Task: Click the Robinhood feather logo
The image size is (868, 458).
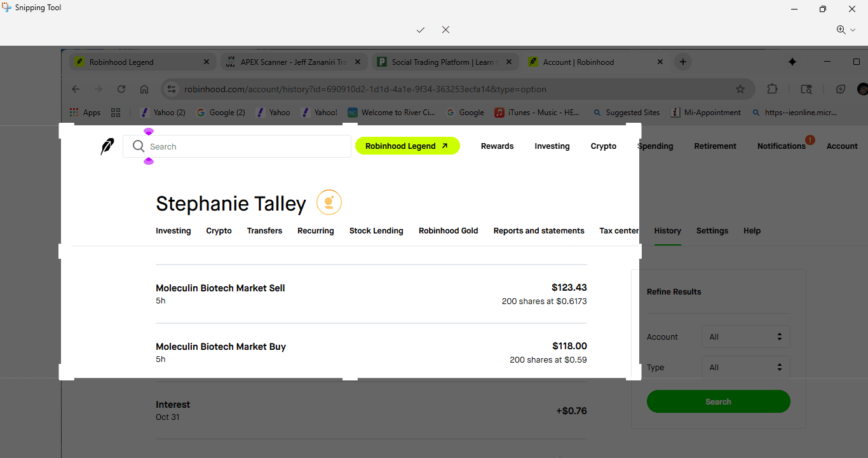Action: [107, 146]
